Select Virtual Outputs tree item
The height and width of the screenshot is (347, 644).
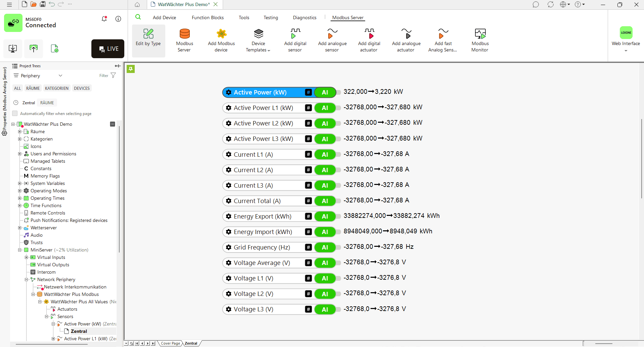(x=53, y=265)
